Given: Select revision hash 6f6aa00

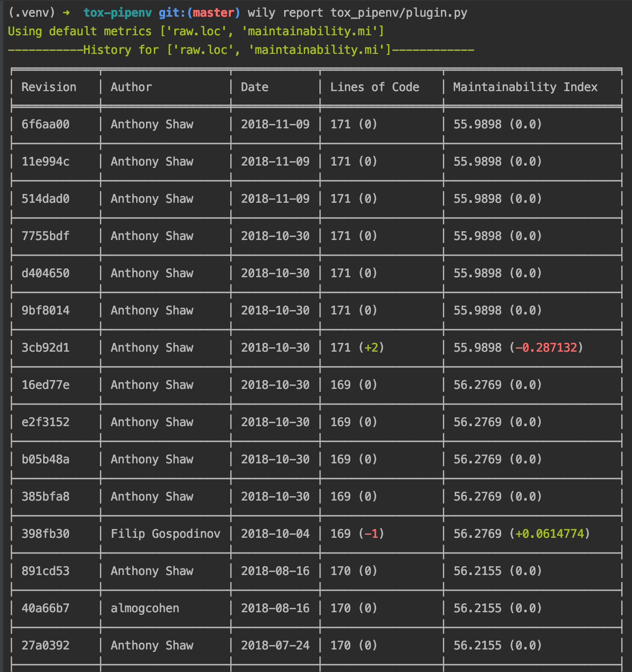Looking at the screenshot, I should pos(46,124).
